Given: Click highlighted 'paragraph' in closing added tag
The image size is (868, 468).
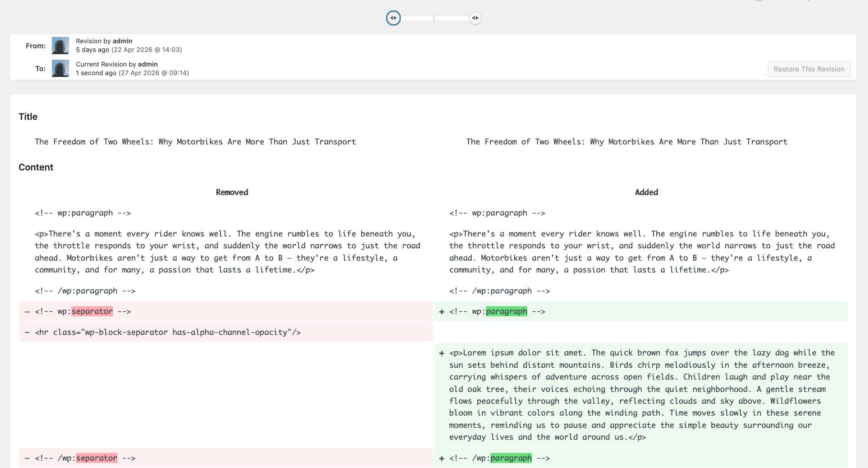Looking at the screenshot, I should pyautogui.click(x=511, y=458).
